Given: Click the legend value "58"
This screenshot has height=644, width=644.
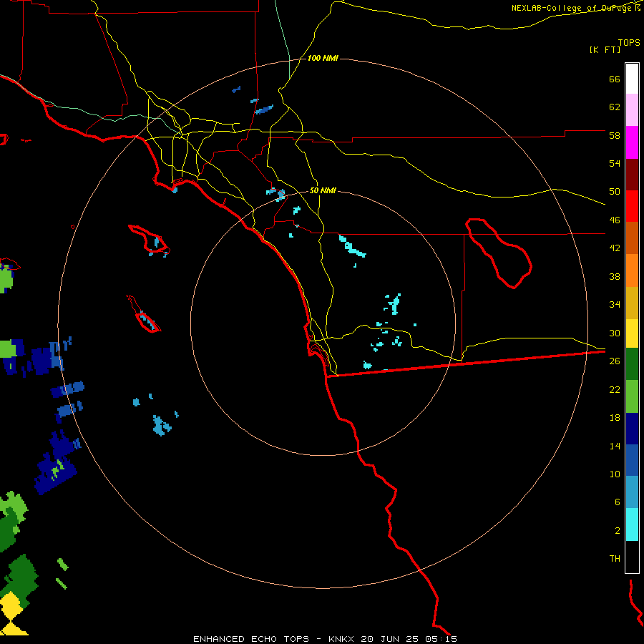Looking at the screenshot, I should [x=615, y=135].
